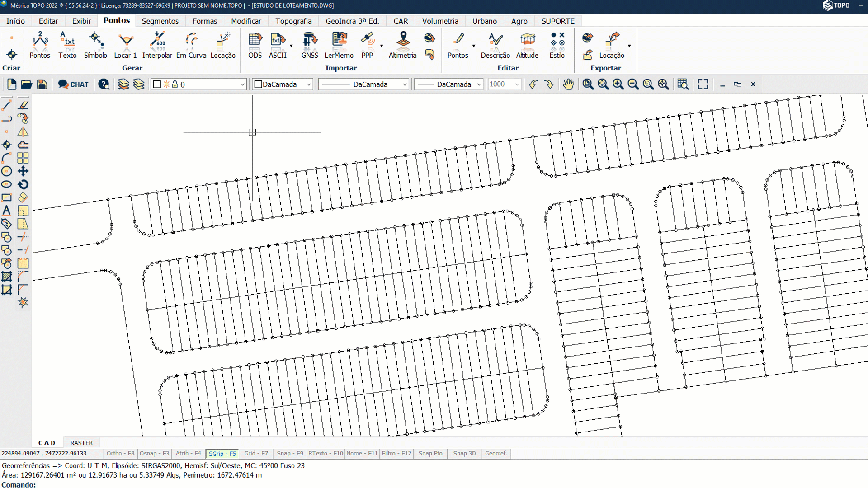868x488 pixels.
Task: Disable SGrip - F5 toggle
Action: pyautogui.click(x=222, y=454)
